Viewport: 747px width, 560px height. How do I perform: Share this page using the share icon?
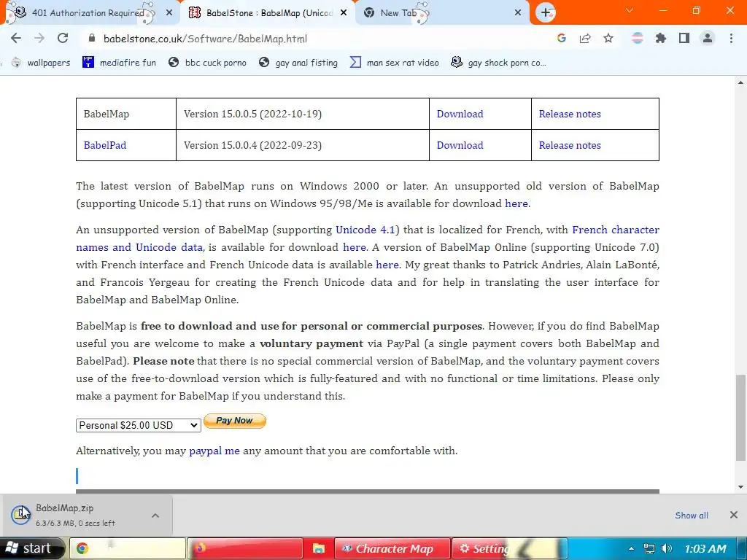click(x=585, y=39)
